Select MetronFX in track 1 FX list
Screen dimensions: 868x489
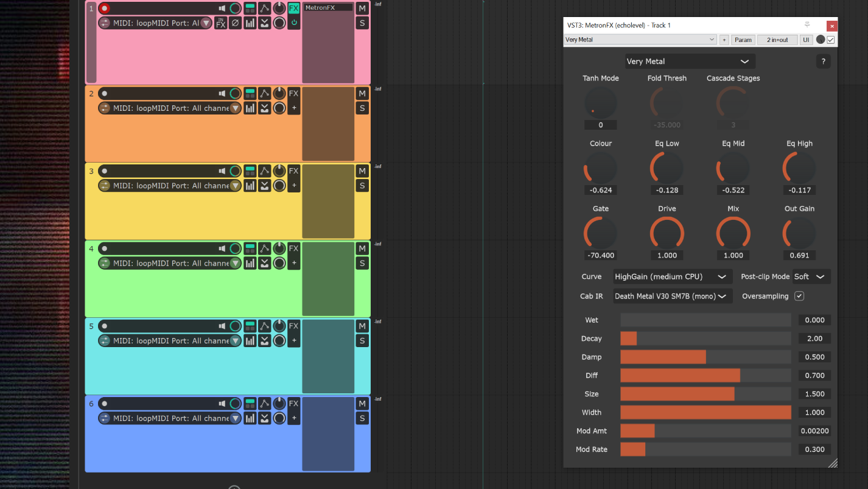click(328, 8)
